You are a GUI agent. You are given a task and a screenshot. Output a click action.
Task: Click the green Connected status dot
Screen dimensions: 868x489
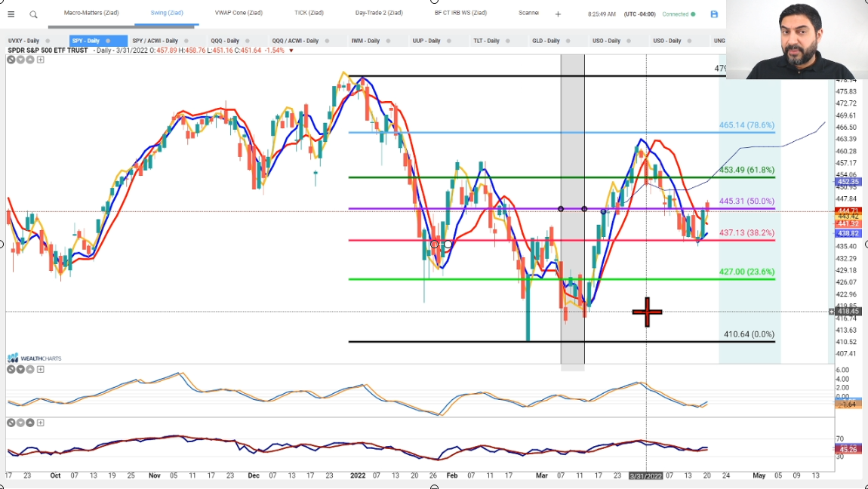click(x=693, y=14)
